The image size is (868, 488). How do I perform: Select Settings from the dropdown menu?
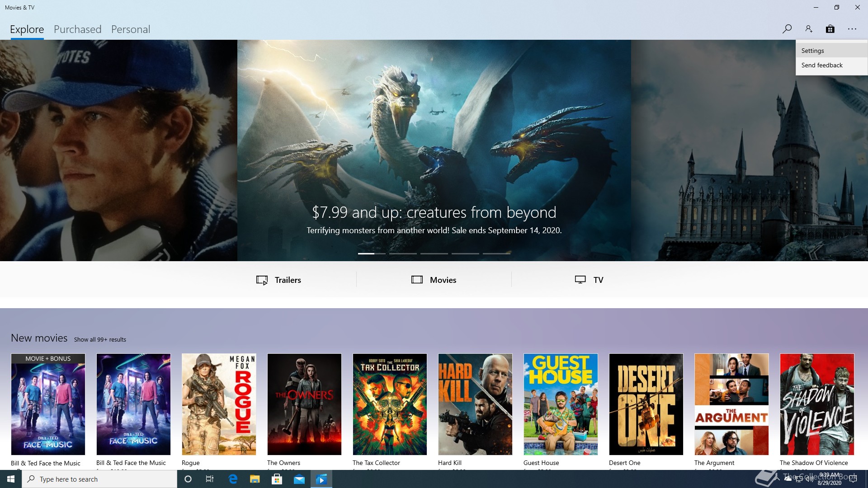(831, 51)
